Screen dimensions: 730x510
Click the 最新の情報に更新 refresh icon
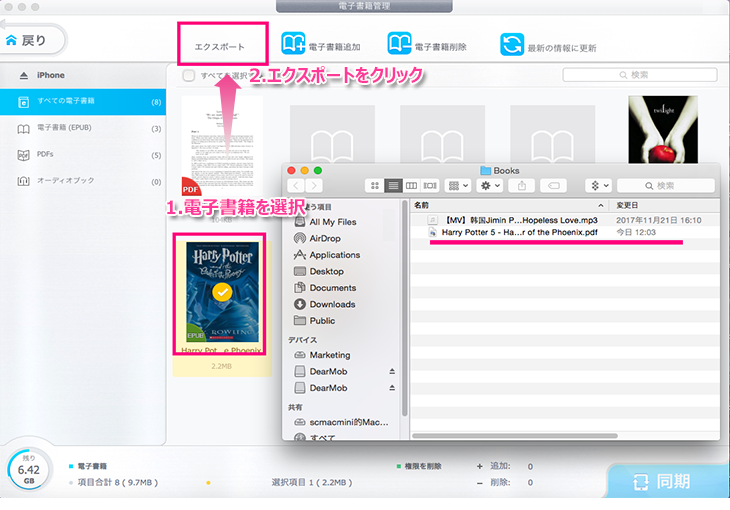coord(512,45)
